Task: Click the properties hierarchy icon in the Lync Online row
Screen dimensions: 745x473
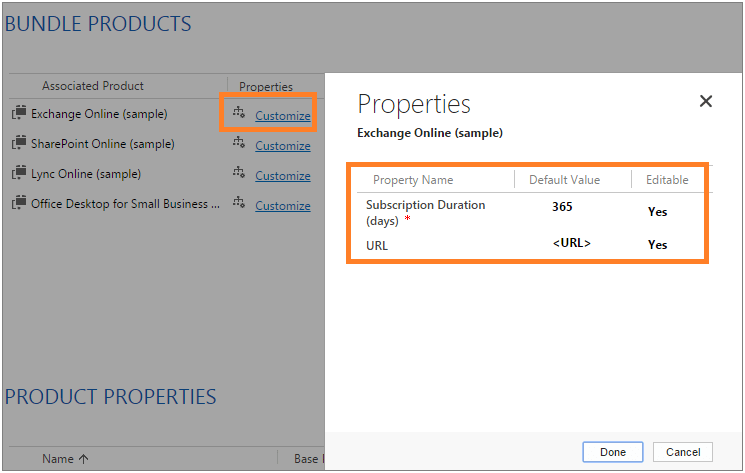Action: coord(239,172)
